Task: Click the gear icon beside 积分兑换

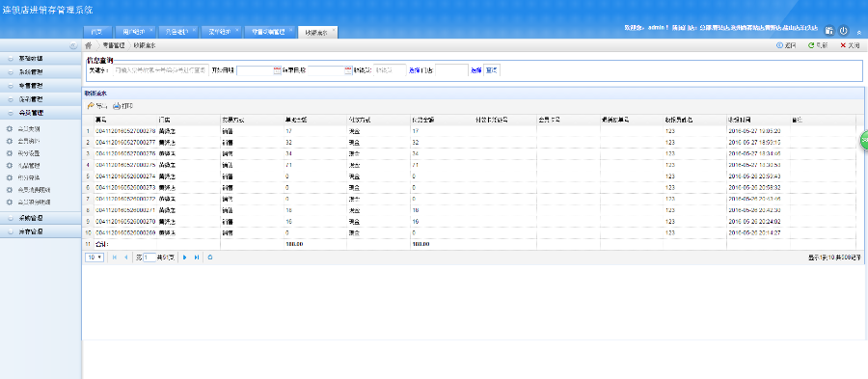Action: click(x=9, y=177)
